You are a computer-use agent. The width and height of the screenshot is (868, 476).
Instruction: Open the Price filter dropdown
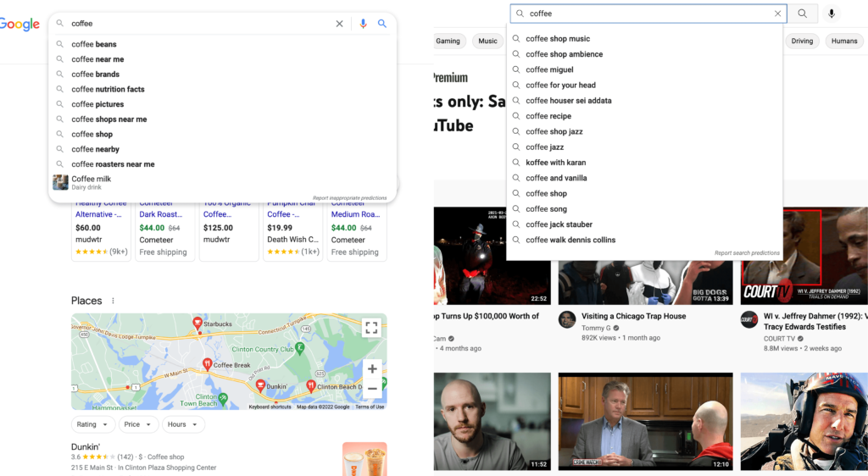pos(137,424)
